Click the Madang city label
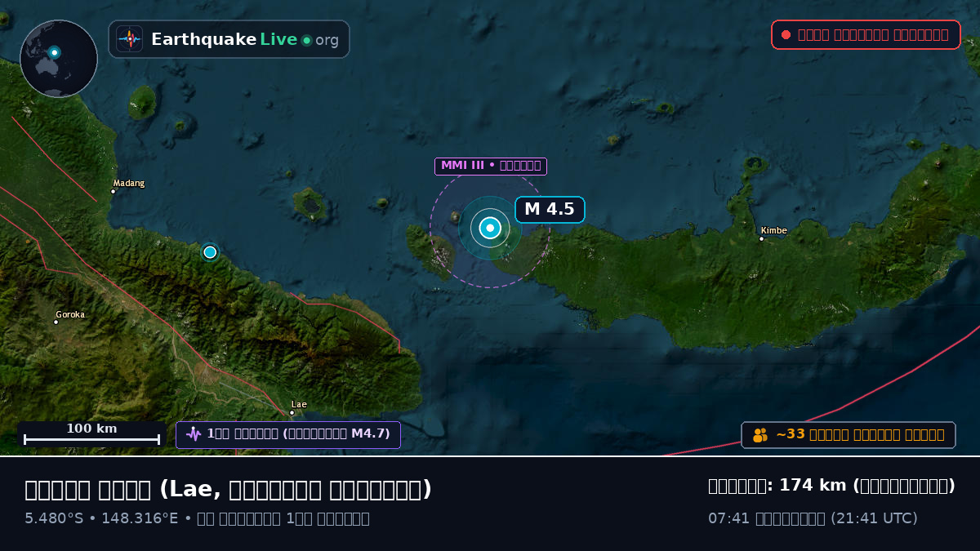Image resolution: width=980 pixels, height=551 pixels. pos(129,183)
